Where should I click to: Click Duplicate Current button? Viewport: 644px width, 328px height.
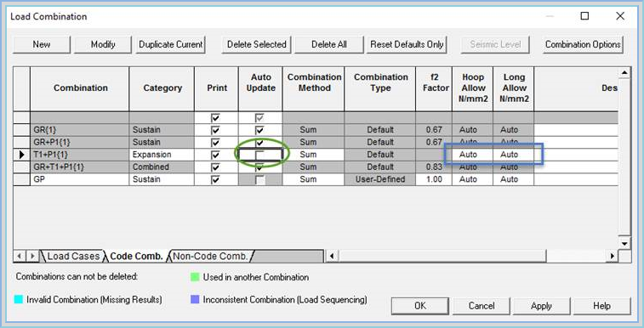tap(170, 44)
